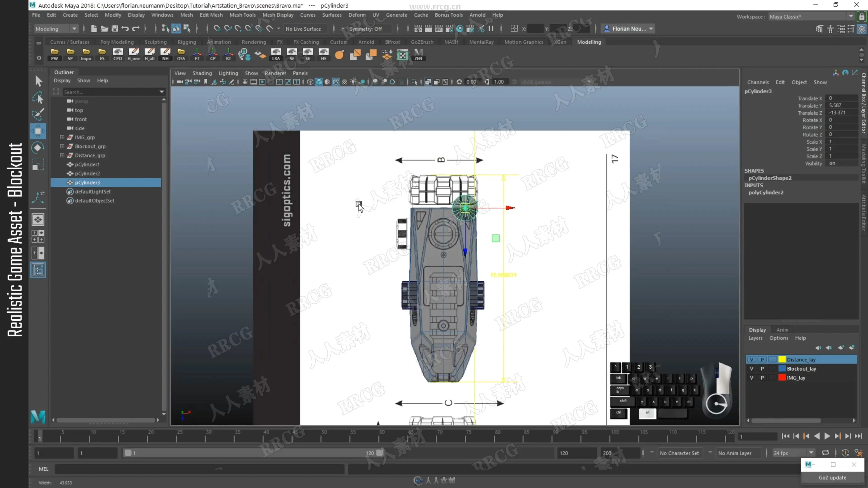The image size is (868, 488).
Task: Toggle playback loop button
Action: pyautogui.click(x=825, y=453)
